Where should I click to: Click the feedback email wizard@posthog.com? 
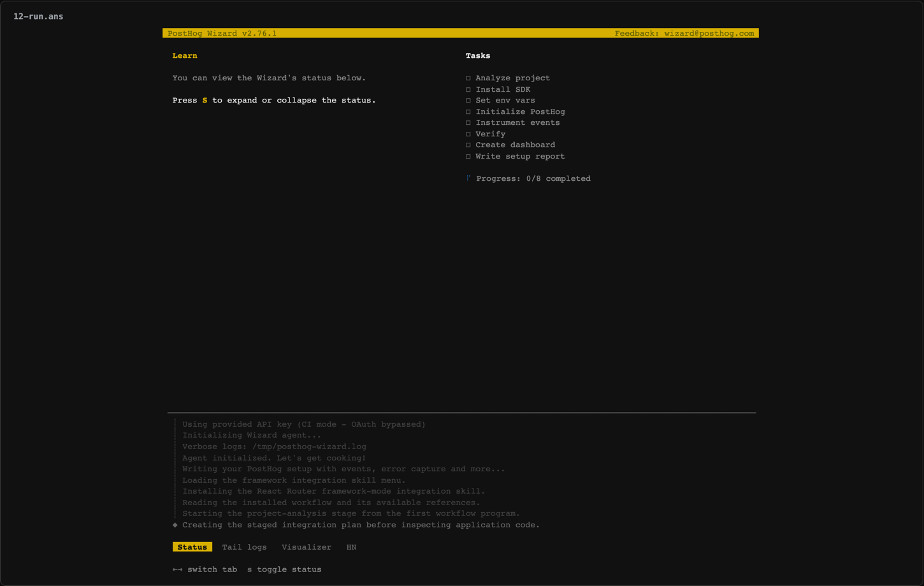(709, 33)
